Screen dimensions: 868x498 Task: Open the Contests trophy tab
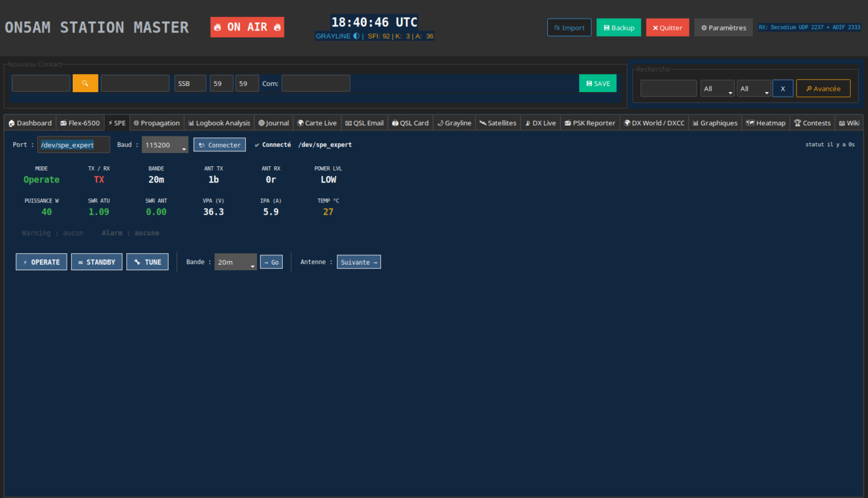[812, 123]
